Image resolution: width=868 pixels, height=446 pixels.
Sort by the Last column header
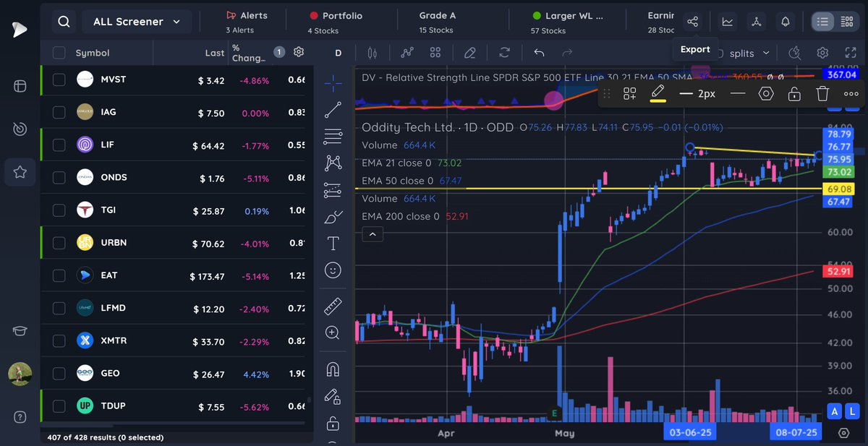click(215, 53)
